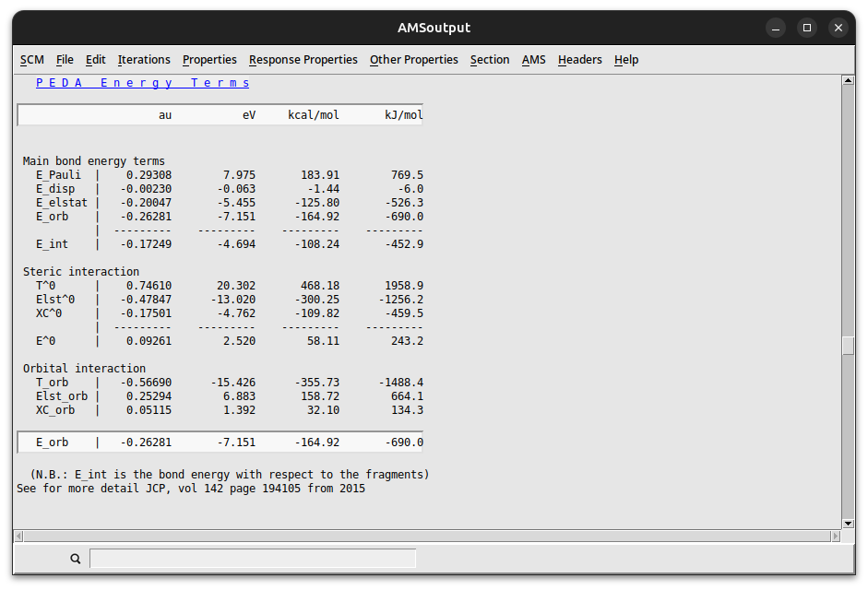This screenshot has height=590, width=868.
Task: Click the vertical scrollbar thumb
Action: 848,346
